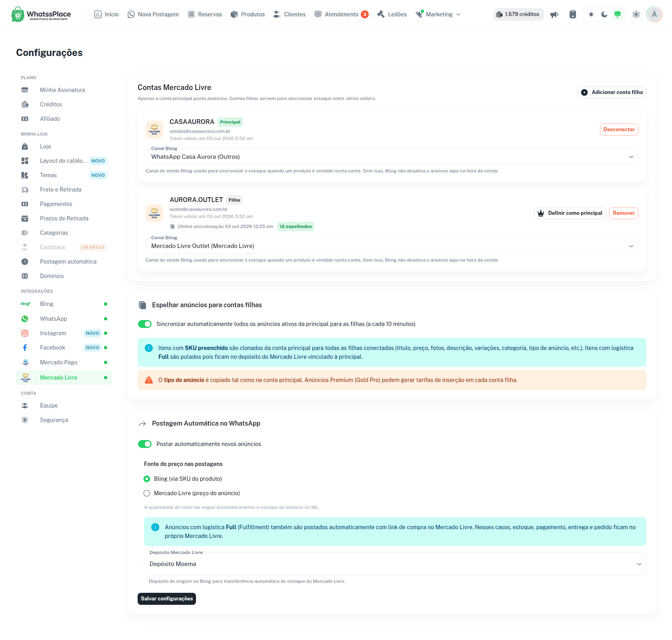This screenshot has width=672, height=640.
Task: Open Canal Bling dropdown for CASAAURORA
Action: [x=392, y=157]
